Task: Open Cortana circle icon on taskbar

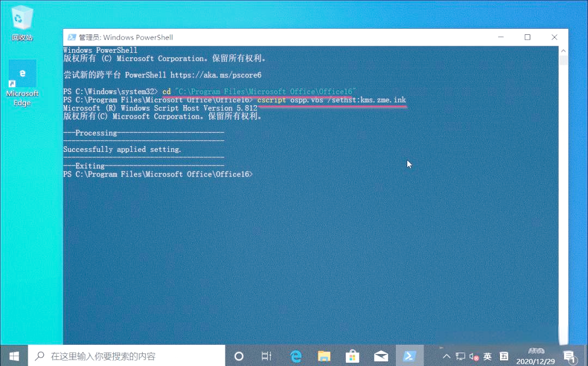Action: 239,356
